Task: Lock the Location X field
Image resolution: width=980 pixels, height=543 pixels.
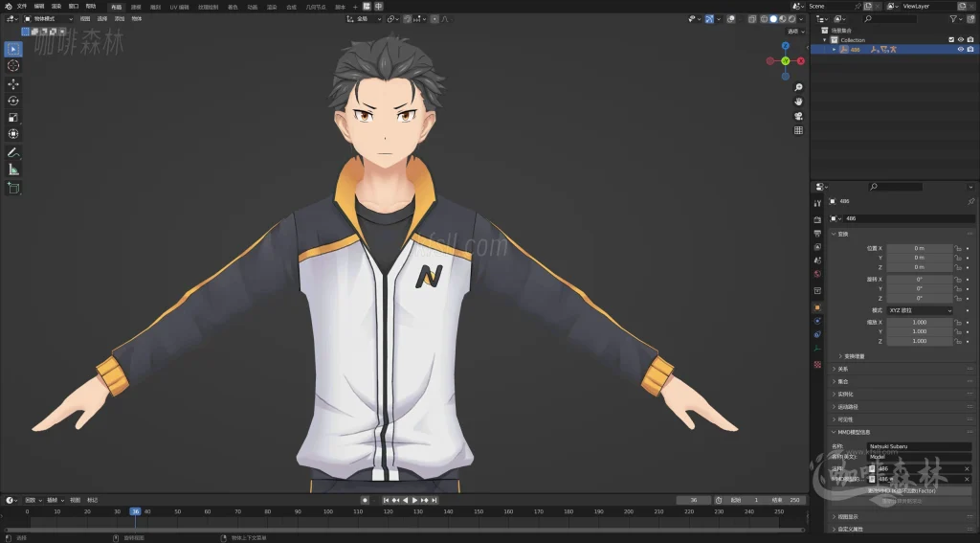Action: click(x=957, y=248)
